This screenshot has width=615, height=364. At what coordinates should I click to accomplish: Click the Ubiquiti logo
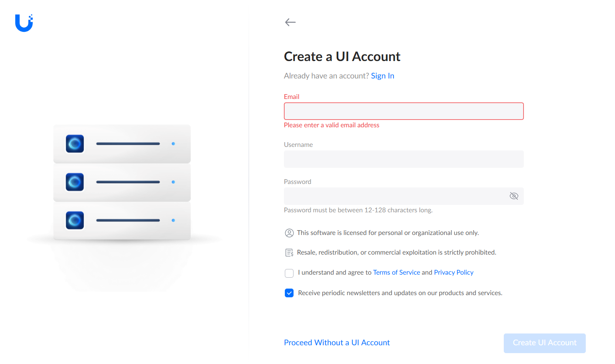pos(24,23)
